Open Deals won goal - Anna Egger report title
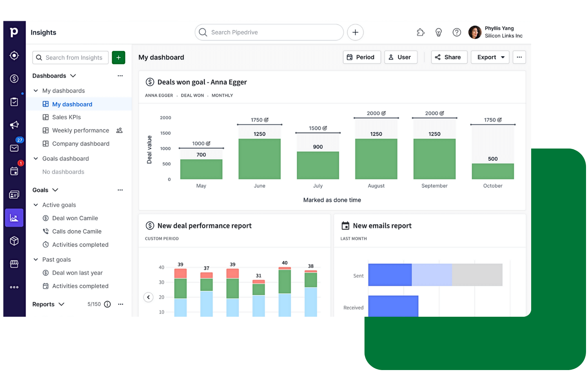 [x=202, y=82]
